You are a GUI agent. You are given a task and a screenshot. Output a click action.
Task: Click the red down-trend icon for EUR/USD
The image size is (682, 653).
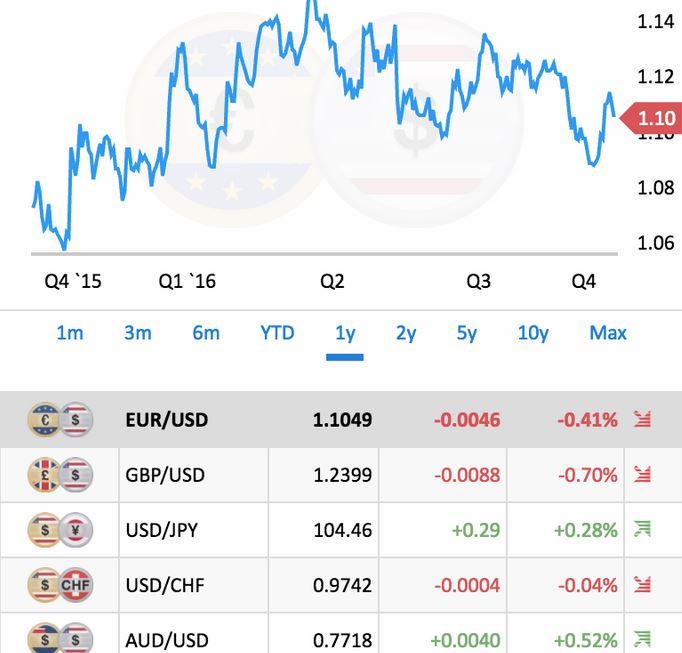point(643,419)
